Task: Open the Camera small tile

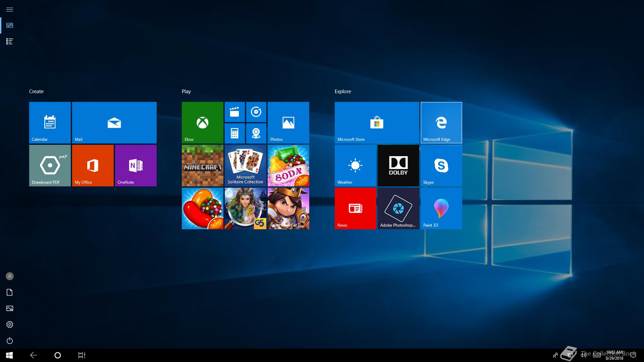Action: (256, 133)
